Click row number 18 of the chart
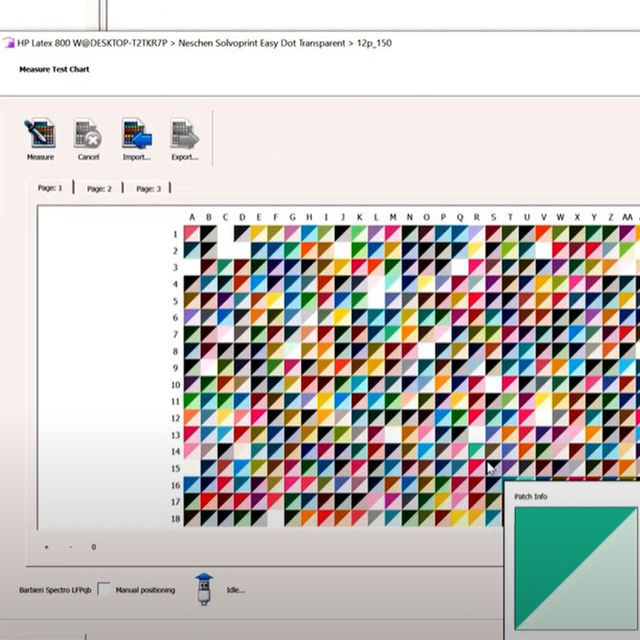Viewport: 640px width, 640px height. pos(176,518)
